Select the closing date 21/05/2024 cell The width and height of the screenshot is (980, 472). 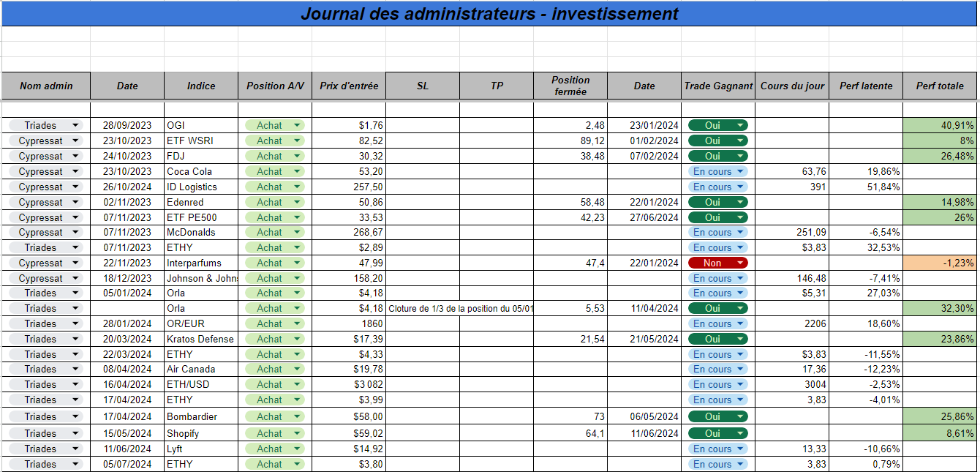tap(644, 339)
